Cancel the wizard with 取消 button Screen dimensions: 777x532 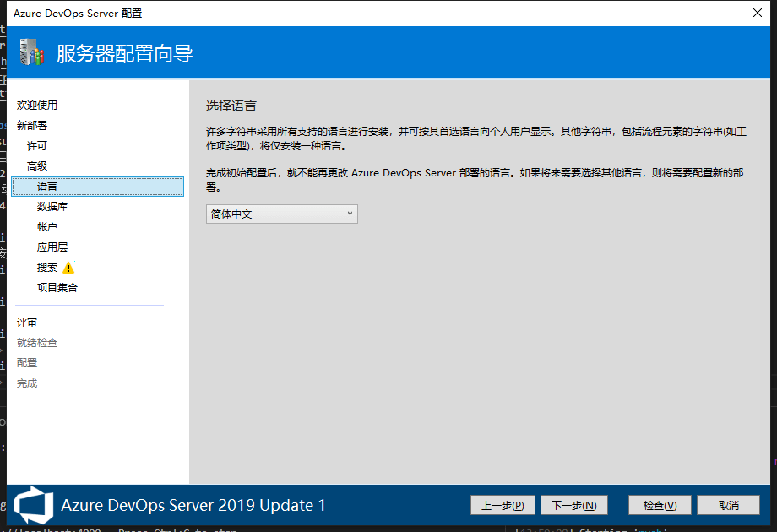click(728, 505)
